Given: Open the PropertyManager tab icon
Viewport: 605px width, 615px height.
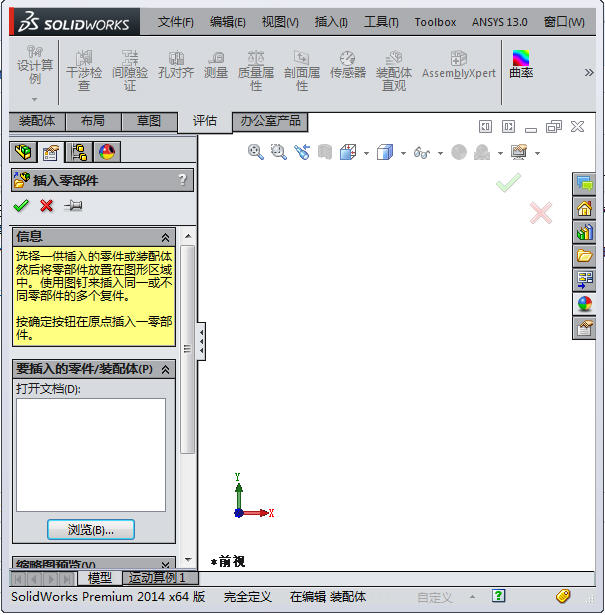Looking at the screenshot, I should click(50, 152).
